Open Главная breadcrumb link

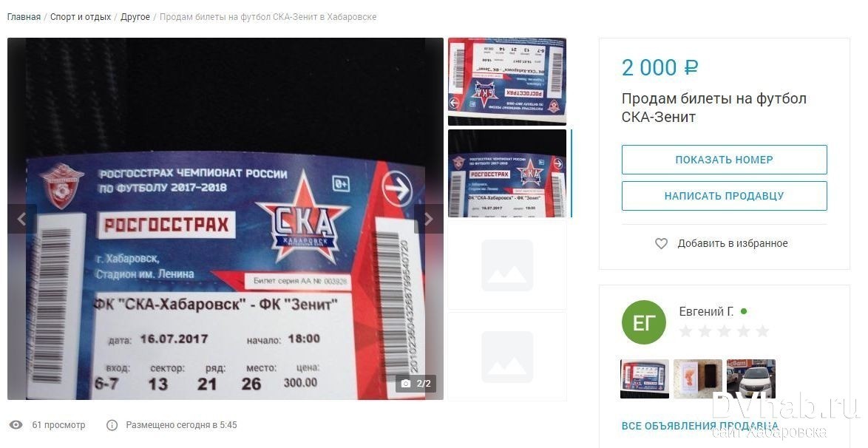pyautogui.click(x=24, y=16)
